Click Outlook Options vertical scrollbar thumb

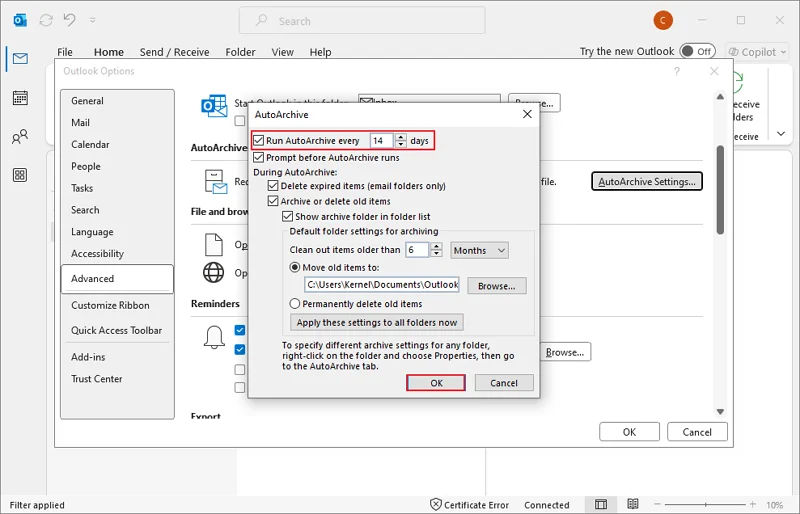(x=720, y=190)
